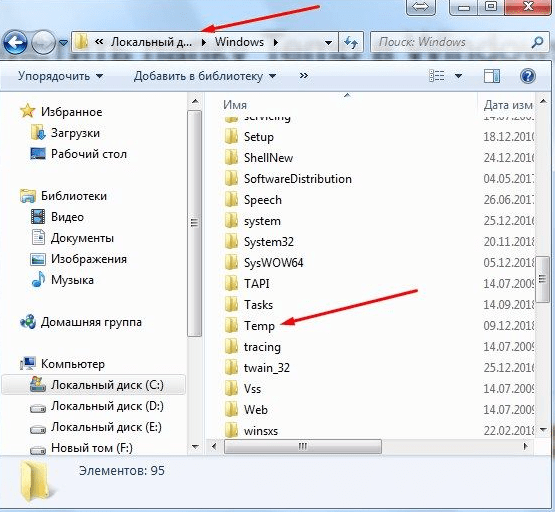Open the Temp folder icon
This screenshot has height=512, width=555.
(231, 325)
